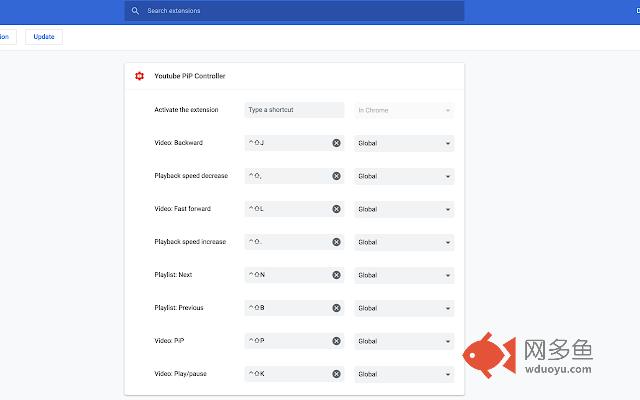Click the Video: Fast forward shortcut field

tap(294, 209)
